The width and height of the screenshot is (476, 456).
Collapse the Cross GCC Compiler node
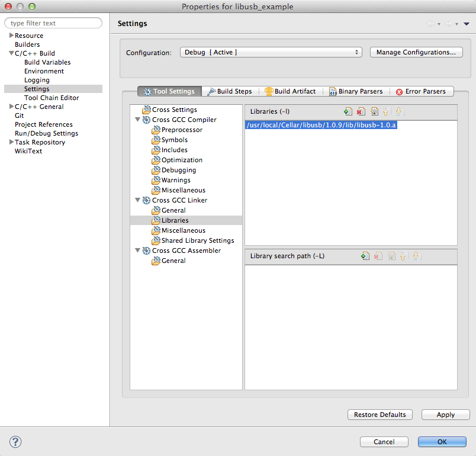(x=137, y=120)
